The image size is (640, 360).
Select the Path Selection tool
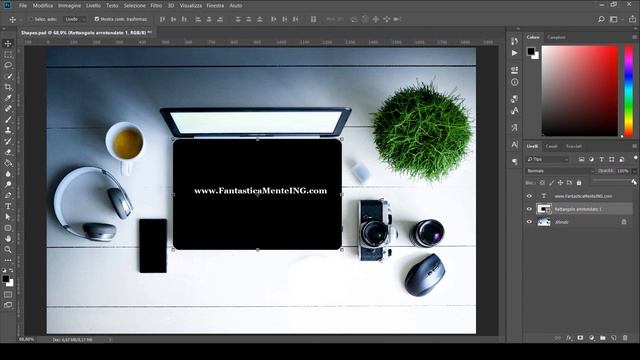pyautogui.click(x=8, y=217)
